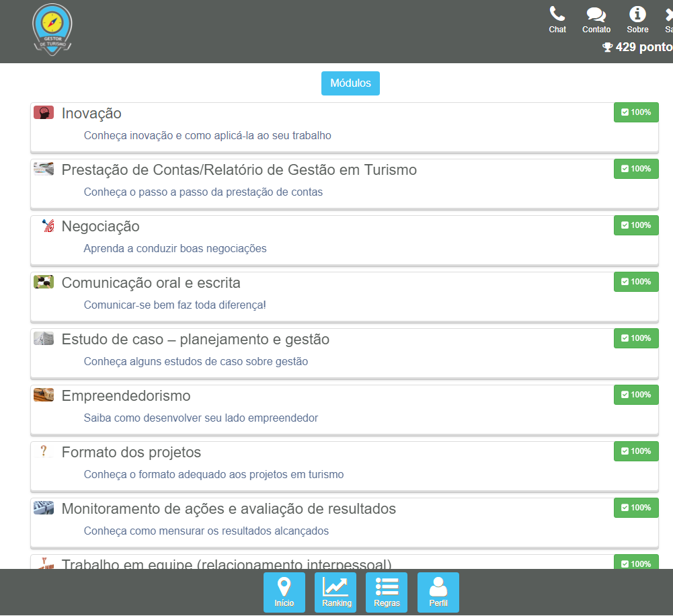Click the Estudo de caso papers icon

[x=44, y=339]
